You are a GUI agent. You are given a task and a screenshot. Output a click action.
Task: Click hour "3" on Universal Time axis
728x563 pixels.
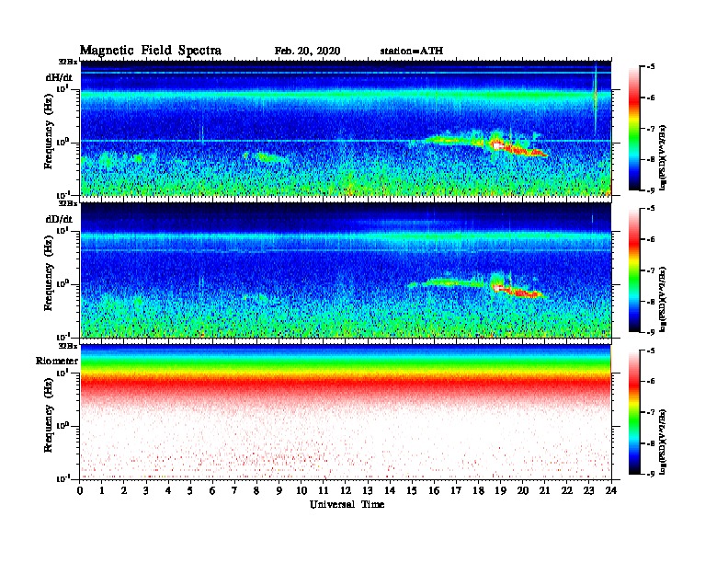(x=146, y=490)
